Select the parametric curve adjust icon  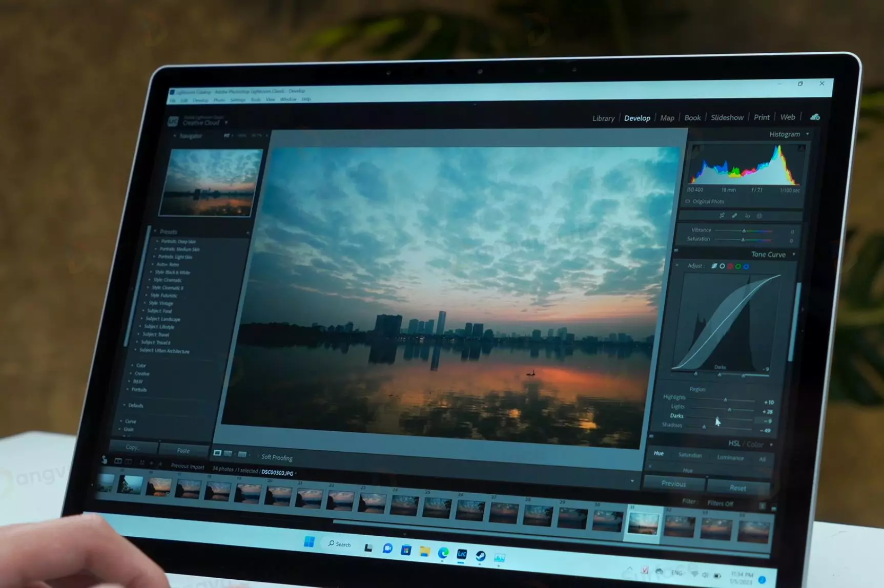click(x=714, y=266)
